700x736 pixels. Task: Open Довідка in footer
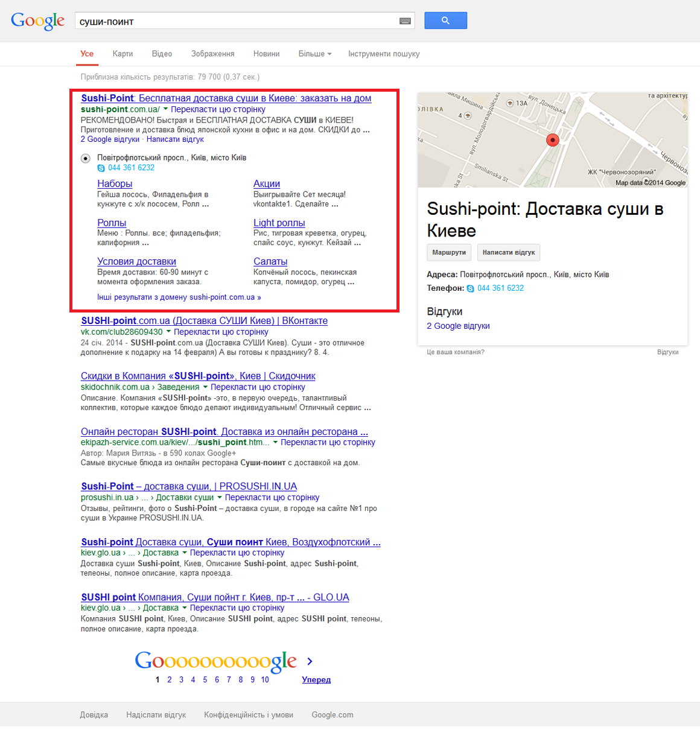(94, 715)
